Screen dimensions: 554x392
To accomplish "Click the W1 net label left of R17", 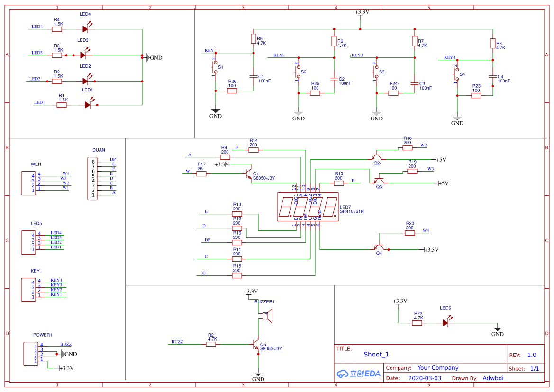I will click(x=189, y=171).
